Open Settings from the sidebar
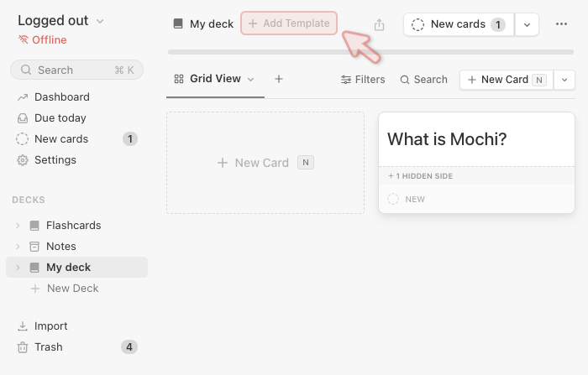Image resolution: width=588 pixels, height=375 pixels. (x=55, y=159)
